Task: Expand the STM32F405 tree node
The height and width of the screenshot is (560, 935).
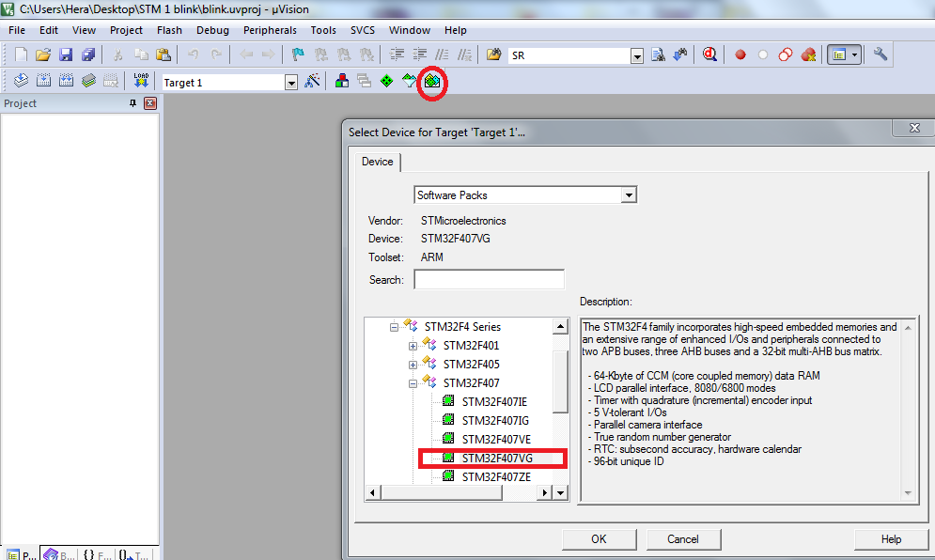Action: (413, 365)
